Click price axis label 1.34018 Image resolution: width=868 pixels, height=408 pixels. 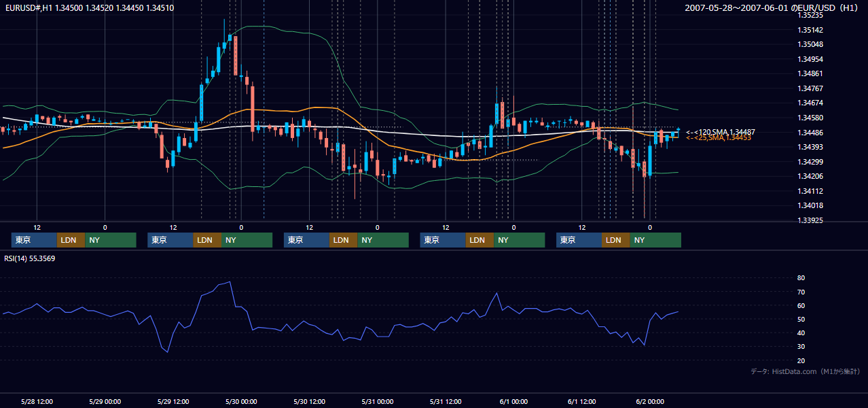(810, 205)
